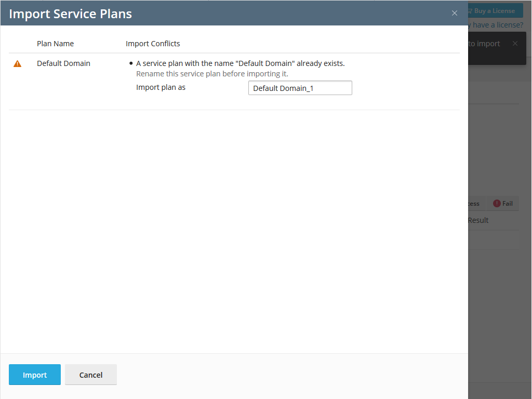Cancel the service plan import
This screenshot has height=399, width=532.
click(91, 375)
